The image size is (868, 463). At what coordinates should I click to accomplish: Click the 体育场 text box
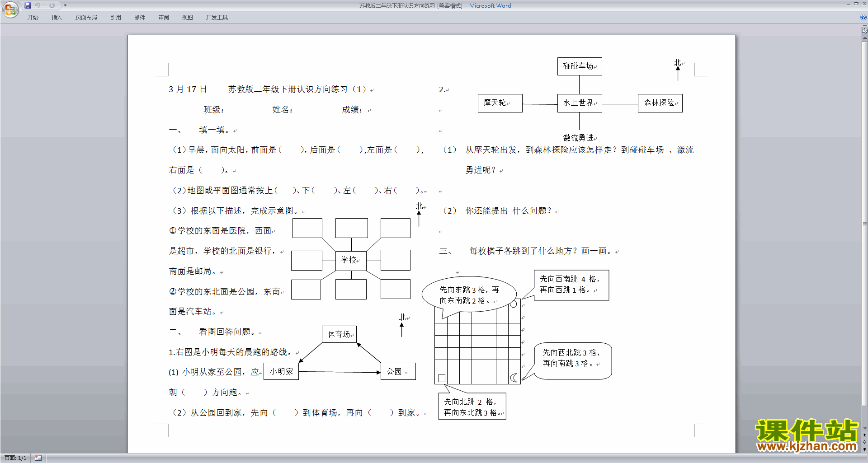click(340, 334)
